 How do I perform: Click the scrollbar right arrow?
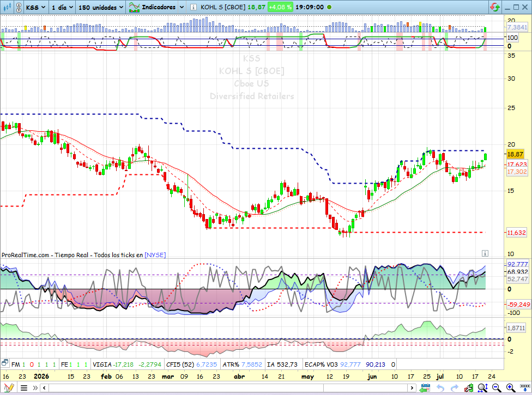(x=412, y=387)
